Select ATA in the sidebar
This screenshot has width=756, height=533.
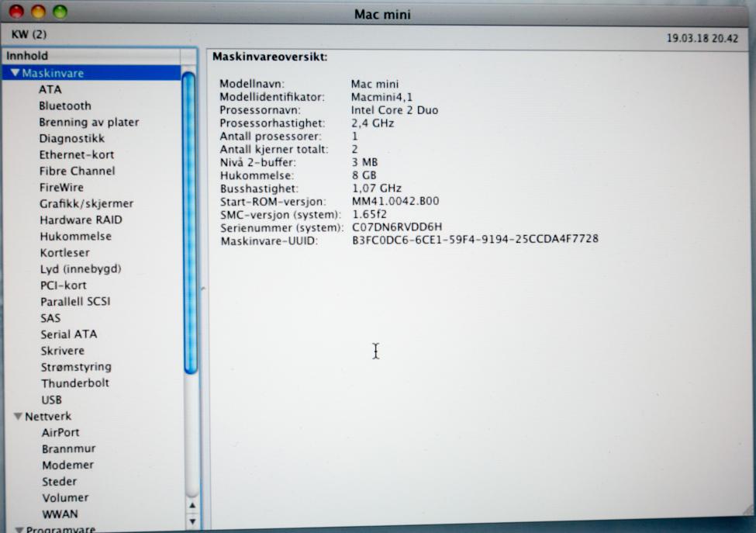[50, 89]
